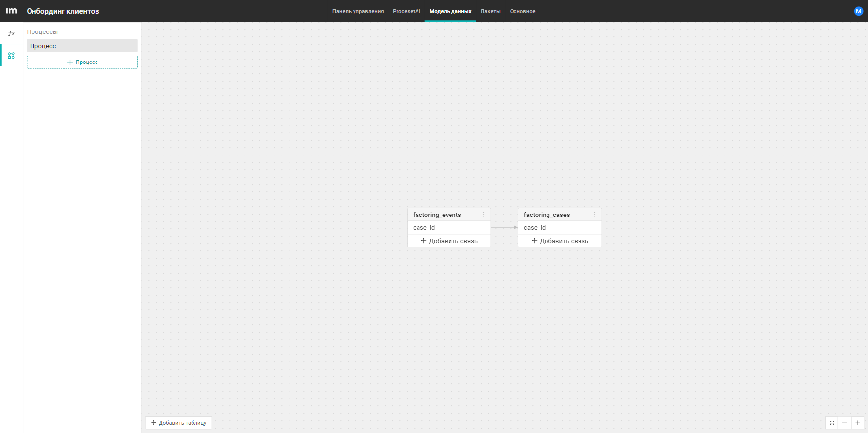Select the data model sidebar icon

[11, 56]
